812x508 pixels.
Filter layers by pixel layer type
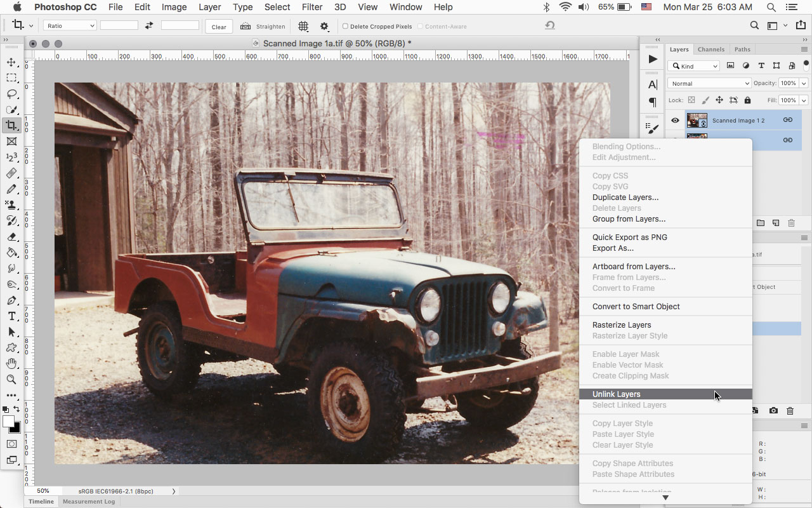(x=730, y=65)
